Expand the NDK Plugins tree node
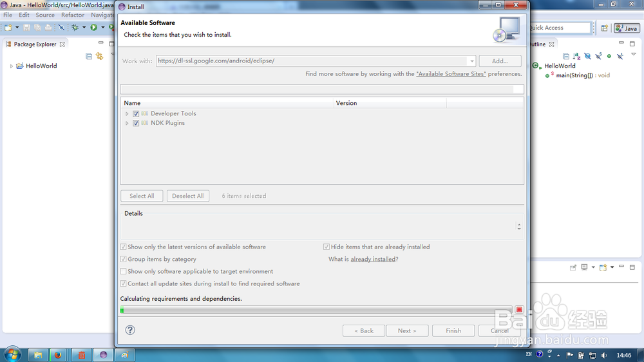 click(x=127, y=123)
